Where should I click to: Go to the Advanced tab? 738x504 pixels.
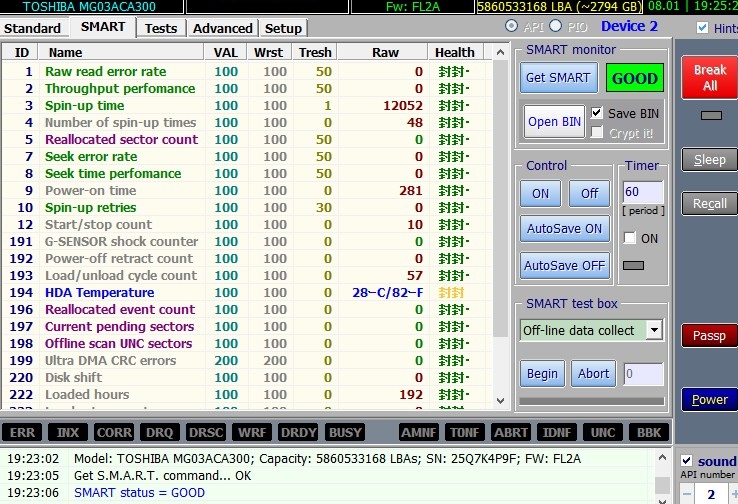point(223,28)
